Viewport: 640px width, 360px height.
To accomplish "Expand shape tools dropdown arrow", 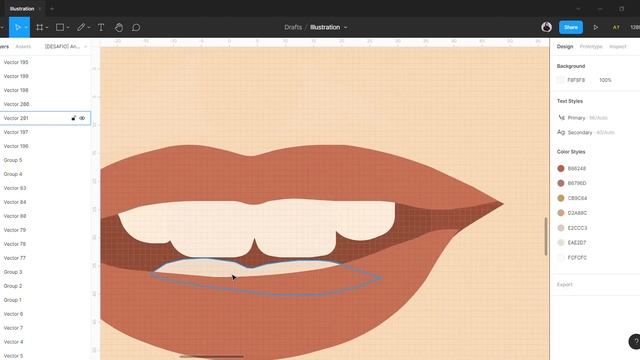I will 68,27.
